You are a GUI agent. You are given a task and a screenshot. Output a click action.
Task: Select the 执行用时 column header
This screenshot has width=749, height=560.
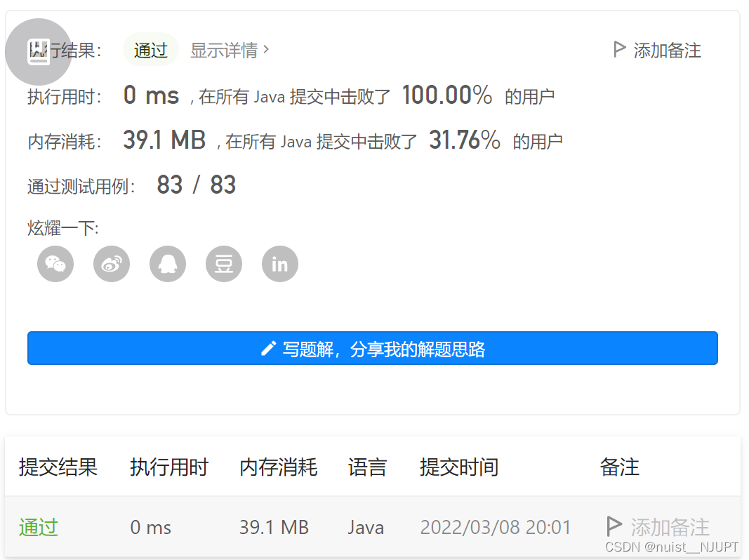pyautogui.click(x=169, y=467)
